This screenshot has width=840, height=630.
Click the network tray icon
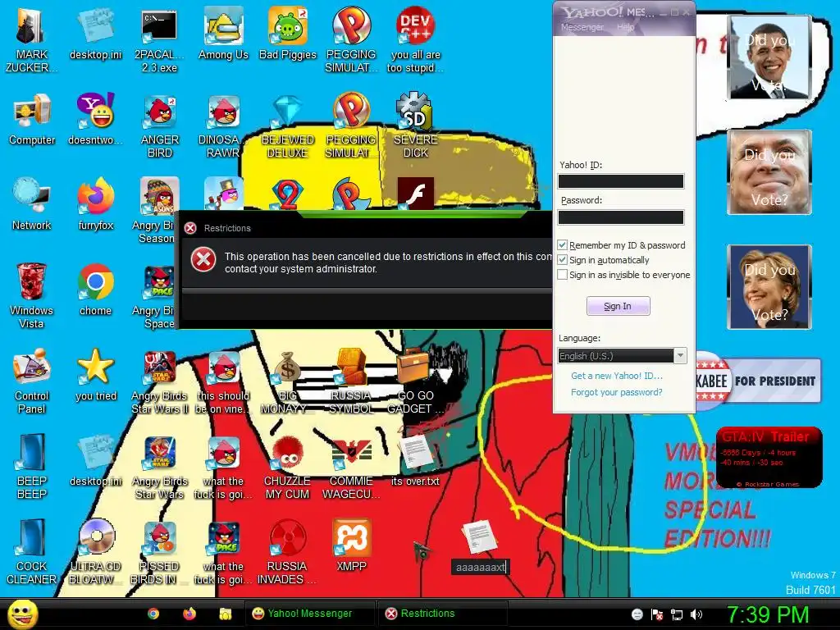677,614
